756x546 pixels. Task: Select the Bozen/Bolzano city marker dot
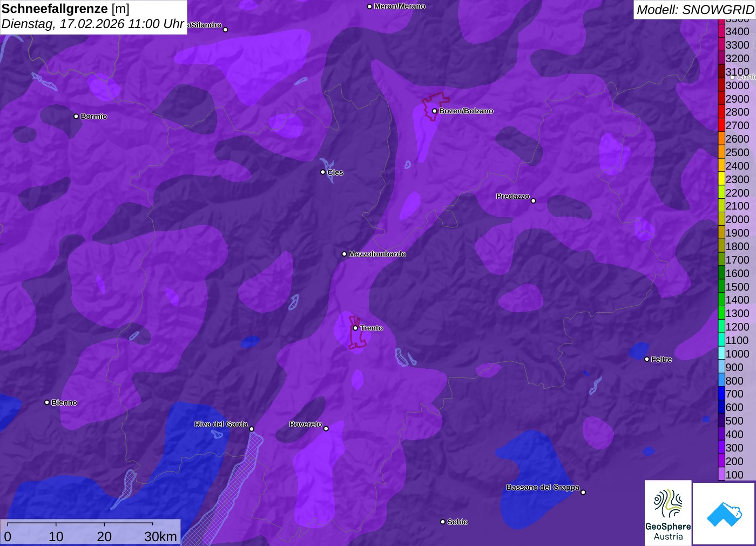(x=434, y=111)
